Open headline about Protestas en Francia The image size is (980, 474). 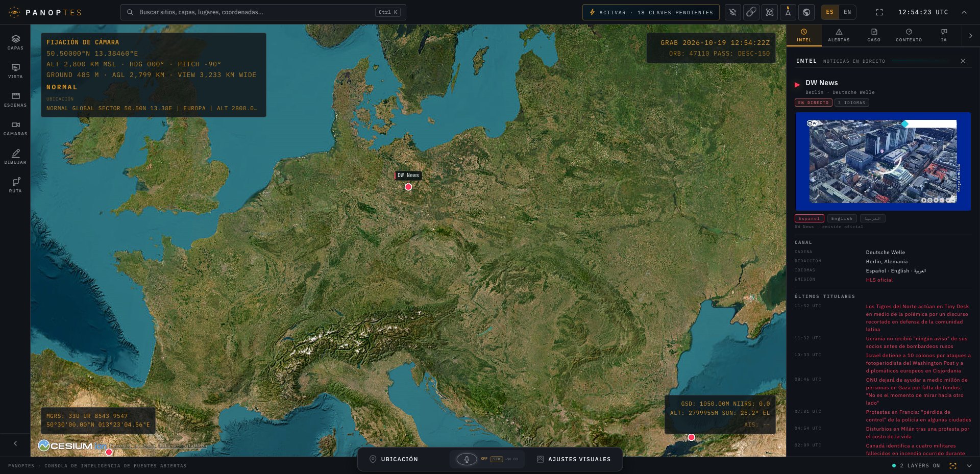[x=918, y=416]
